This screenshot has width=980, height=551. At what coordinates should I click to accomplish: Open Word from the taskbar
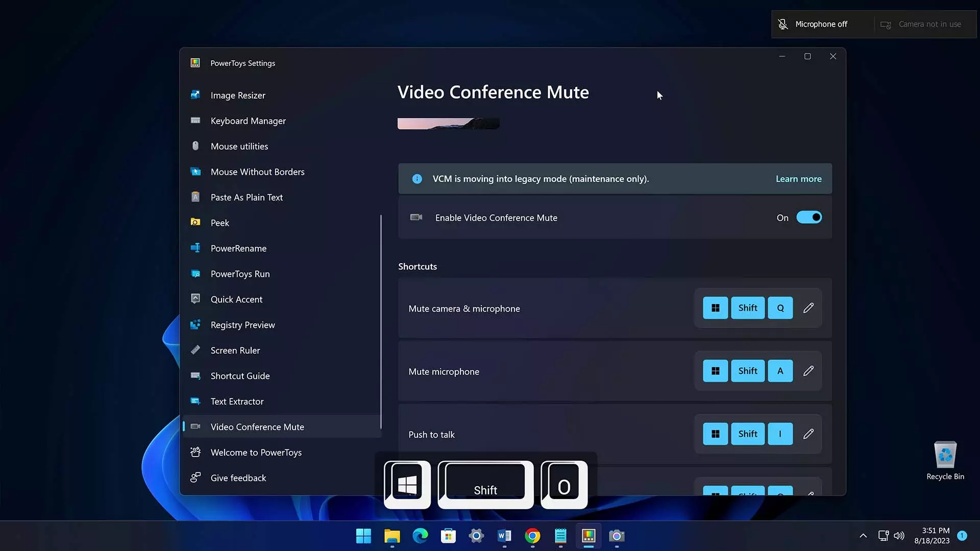[504, 536]
